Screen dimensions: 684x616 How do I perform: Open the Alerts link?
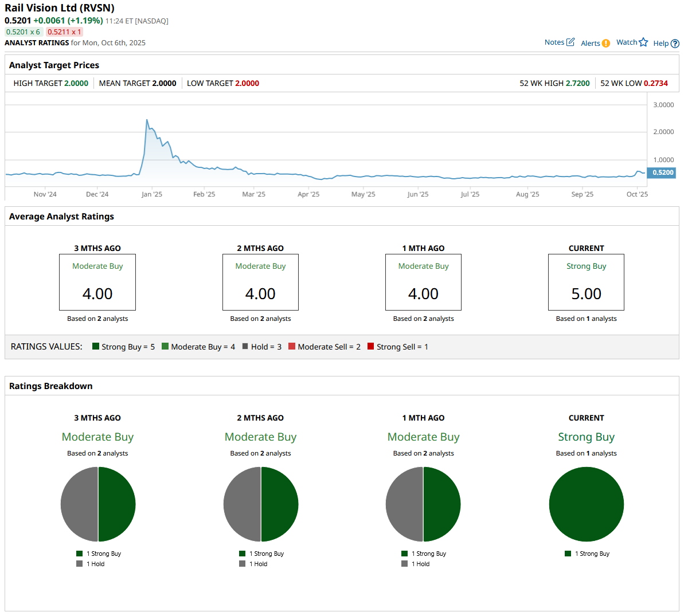click(590, 44)
